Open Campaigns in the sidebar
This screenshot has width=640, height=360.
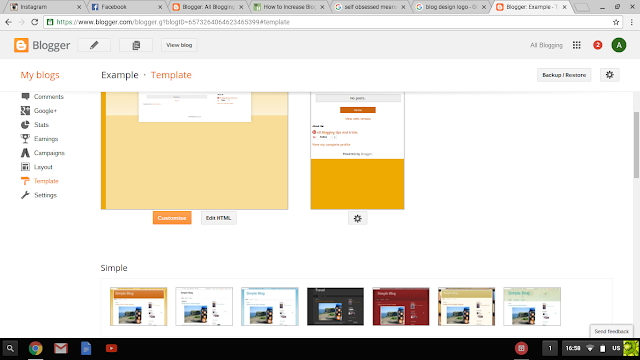(43, 153)
